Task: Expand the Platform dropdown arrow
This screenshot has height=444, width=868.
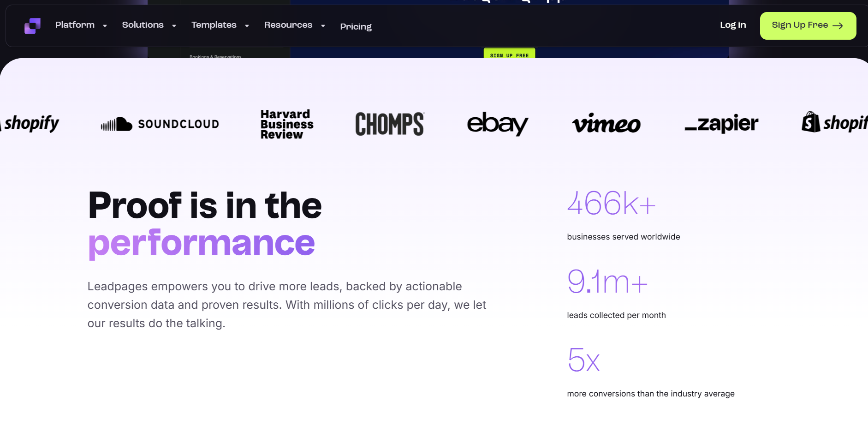Action: tap(105, 26)
